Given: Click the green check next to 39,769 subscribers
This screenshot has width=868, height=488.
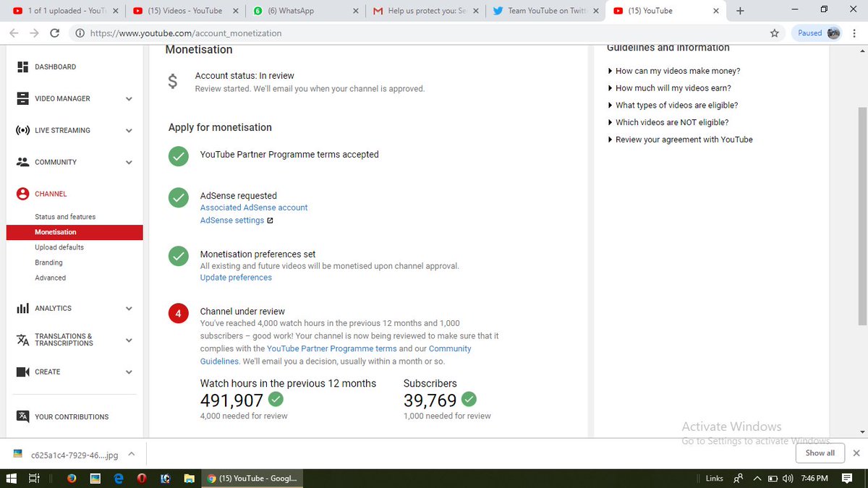Looking at the screenshot, I should (469, 399).
